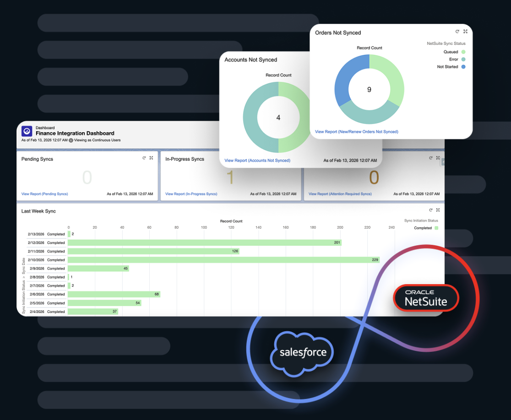Click the Orders Not Synced widget title
The width and height of the screenshot is (511, 420).
click(338, 32)
